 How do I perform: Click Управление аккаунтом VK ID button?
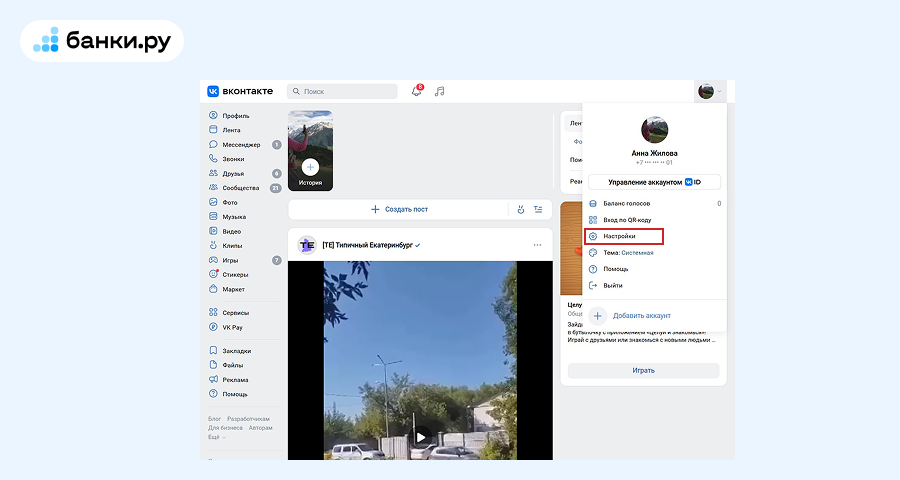pyautogui.click(x=654, y=182)
